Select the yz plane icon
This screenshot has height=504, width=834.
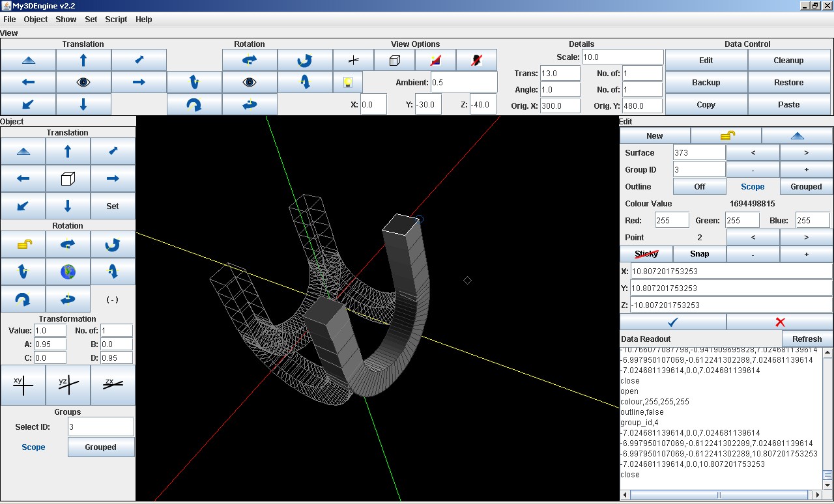tap(68, 385)
